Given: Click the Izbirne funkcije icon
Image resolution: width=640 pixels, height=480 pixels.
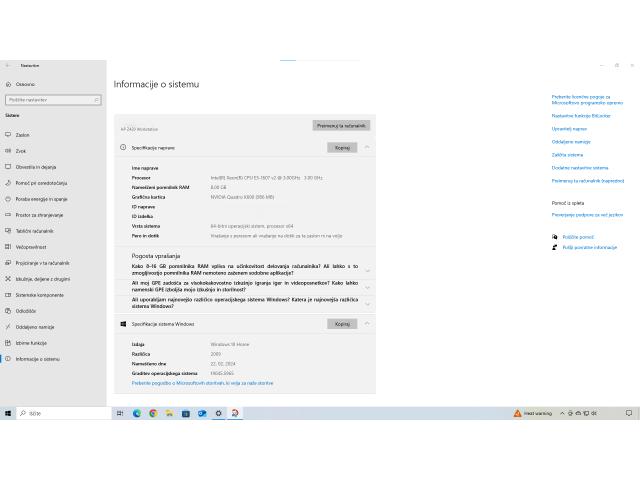Looking at the screenshot, I should (x=8, y=343).
